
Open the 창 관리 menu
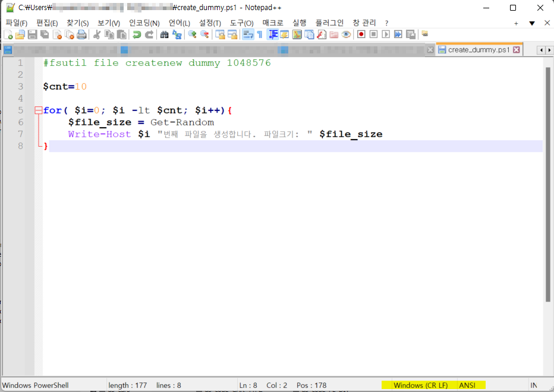(364, 23)
